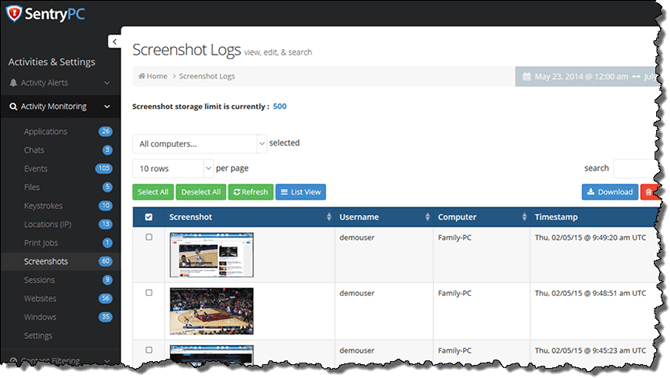670x378 pixels.
Task: Click the Thu, 02/05/15 @ 9:49:20 am UTC timestamp
Action: 590,237
